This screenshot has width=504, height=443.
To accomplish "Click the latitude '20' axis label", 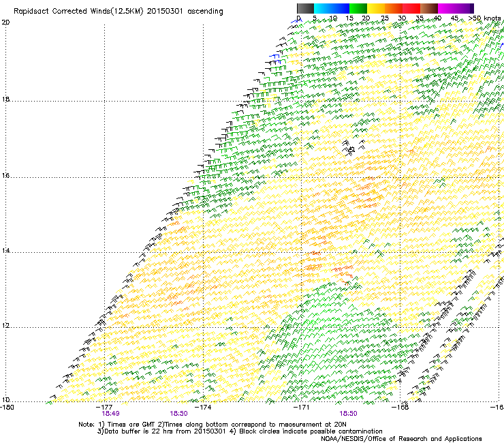I will [x=5, y=22].
